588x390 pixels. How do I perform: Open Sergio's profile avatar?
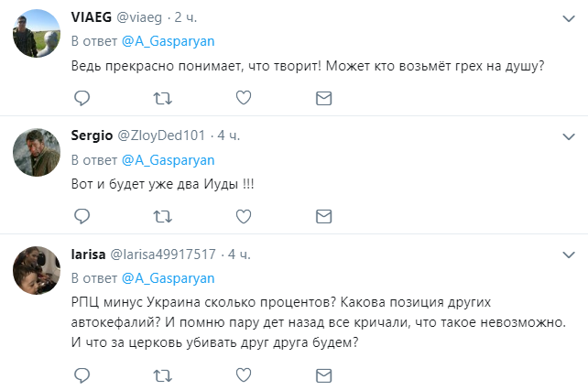pyautogui.click(x=37, y=152)
